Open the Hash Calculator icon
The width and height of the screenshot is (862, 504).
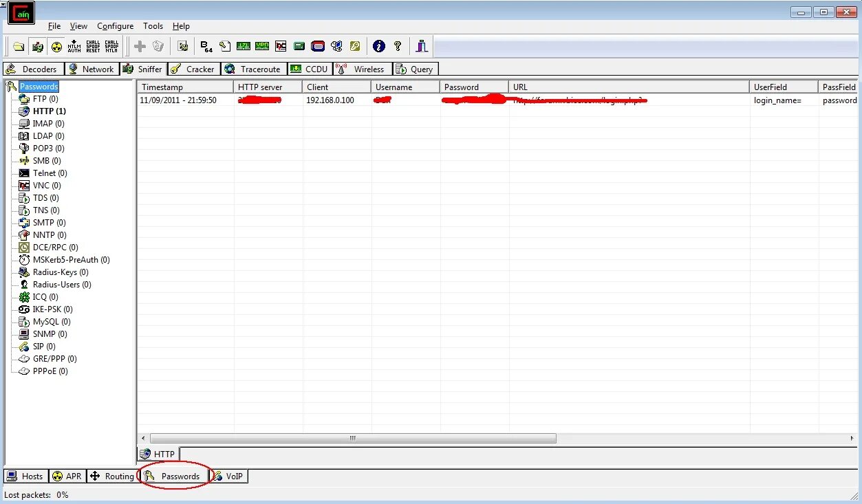(x=299, y=47)
